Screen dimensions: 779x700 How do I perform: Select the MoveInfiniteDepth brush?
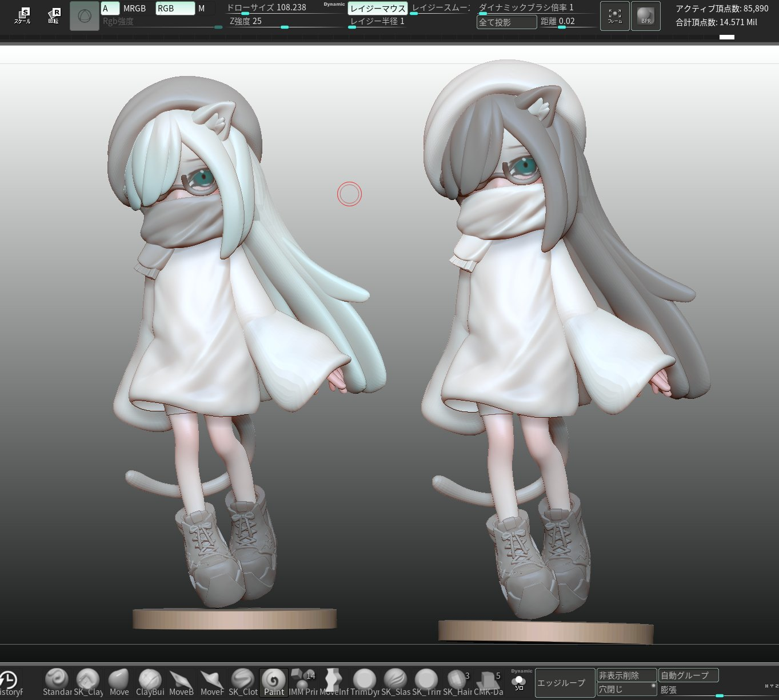point(334,682)
